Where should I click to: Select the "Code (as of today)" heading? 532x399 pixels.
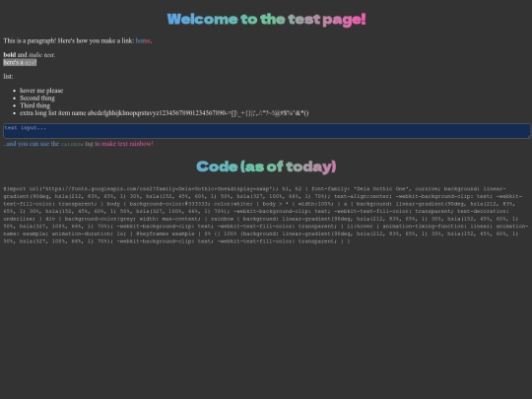pyautogui.click(x=266, y=166)
